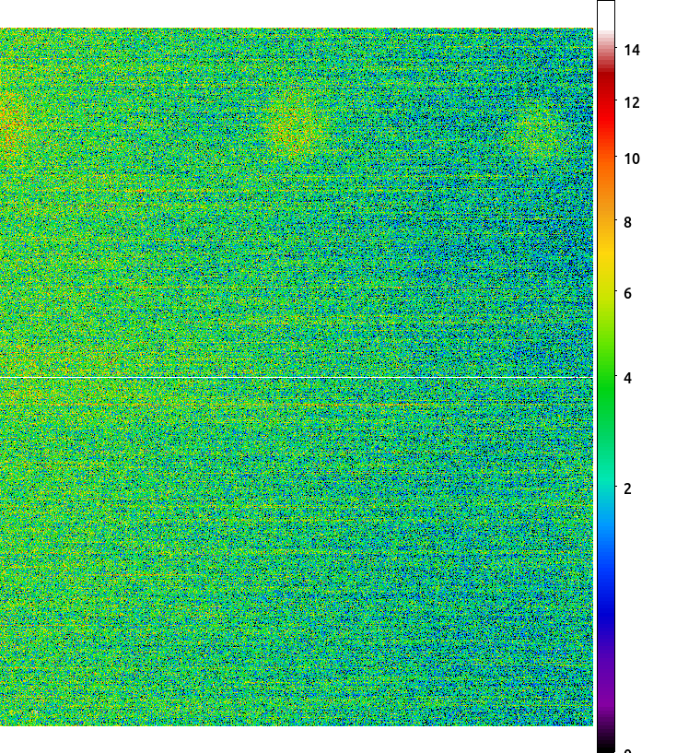Click the colorbar label 14
The height and width of the screenshot is (753, 700).
click(632, 50)
